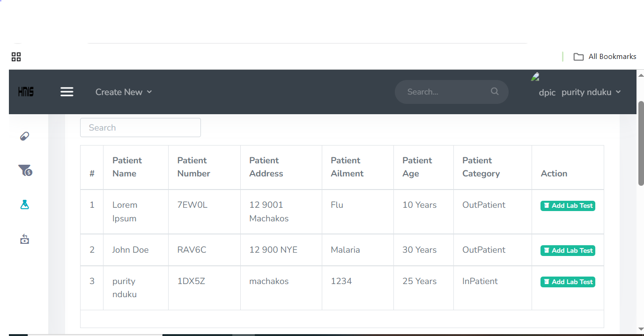Add Lab Test for John Doe
This screenshot has width=644, height=336.
tap(568, 250)
